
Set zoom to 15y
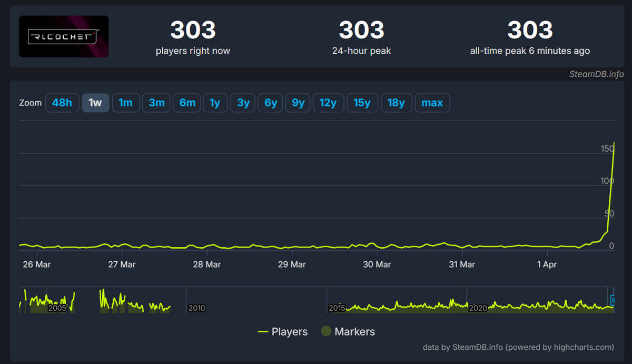[x=362, y=103]
